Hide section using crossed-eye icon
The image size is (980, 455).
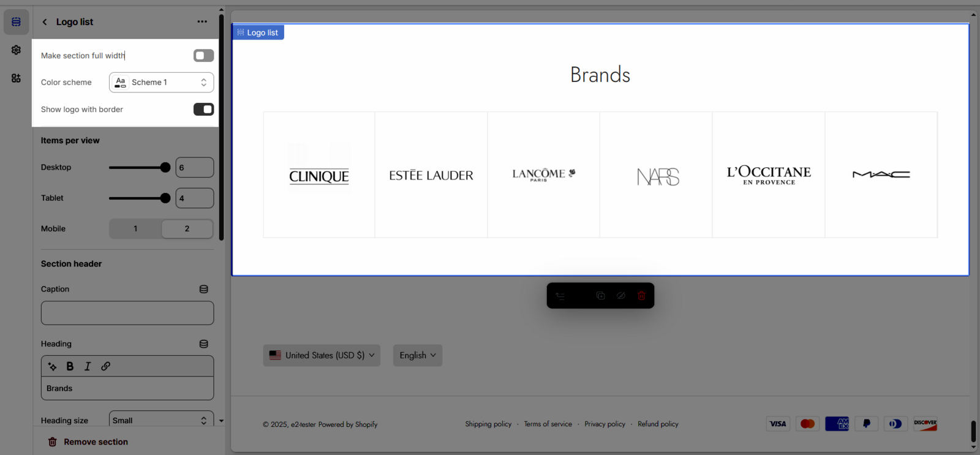tap(621, 296)
